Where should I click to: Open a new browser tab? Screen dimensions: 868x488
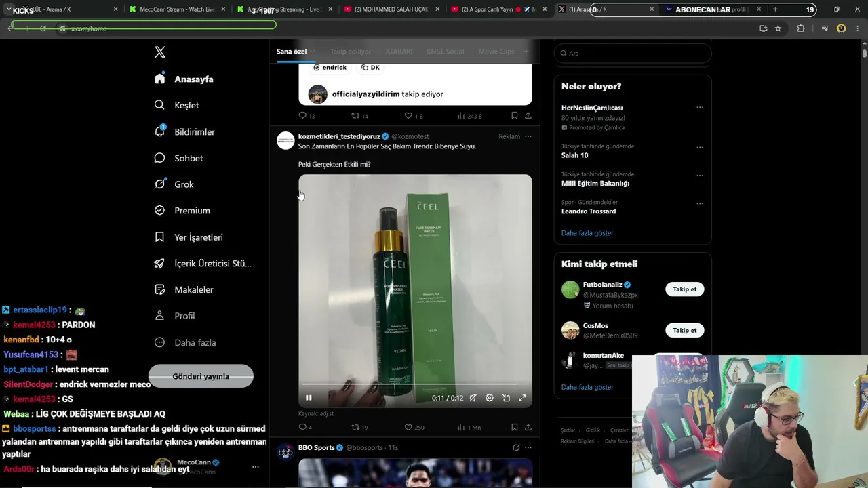pyautogui.click(x=775, y=9)
